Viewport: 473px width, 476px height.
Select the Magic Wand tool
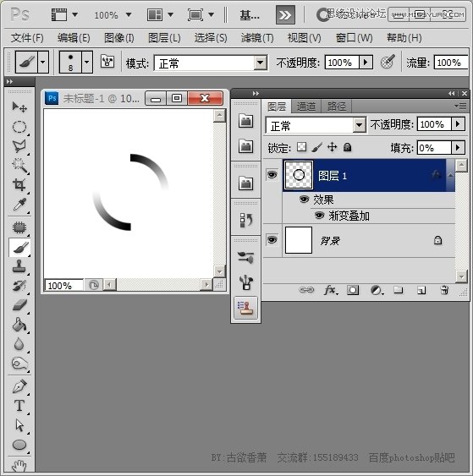tap(19, 166)
